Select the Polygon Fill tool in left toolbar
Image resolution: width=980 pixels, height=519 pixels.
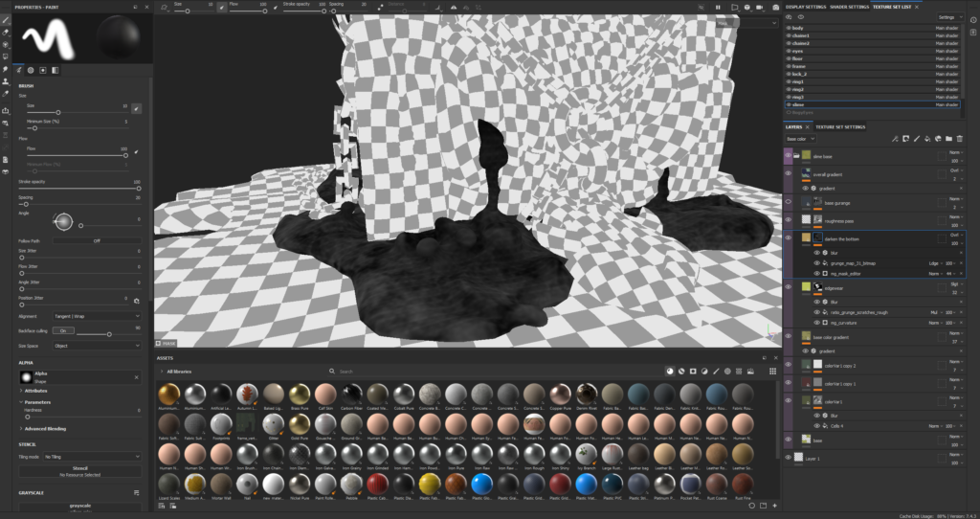6,56
